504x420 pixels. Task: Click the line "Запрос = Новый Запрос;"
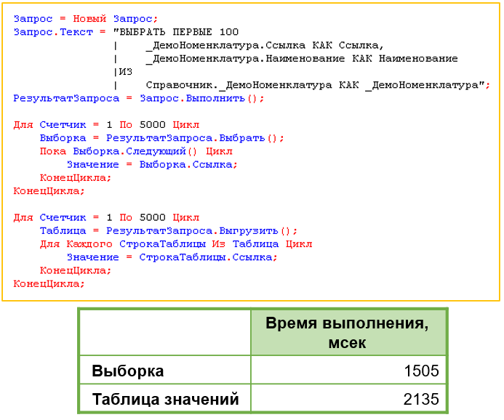(86, 19)
